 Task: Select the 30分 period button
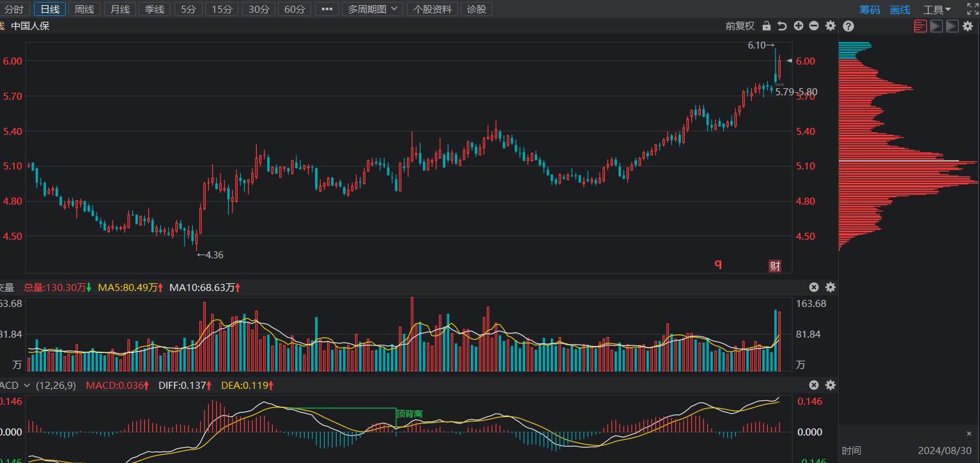click(259, 9)
